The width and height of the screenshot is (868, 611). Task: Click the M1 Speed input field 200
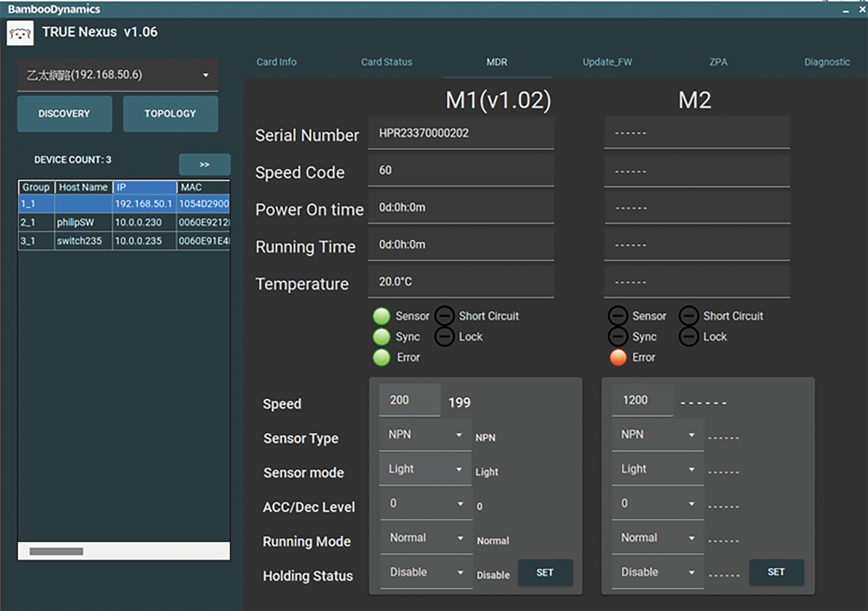(x=410, y=400)
